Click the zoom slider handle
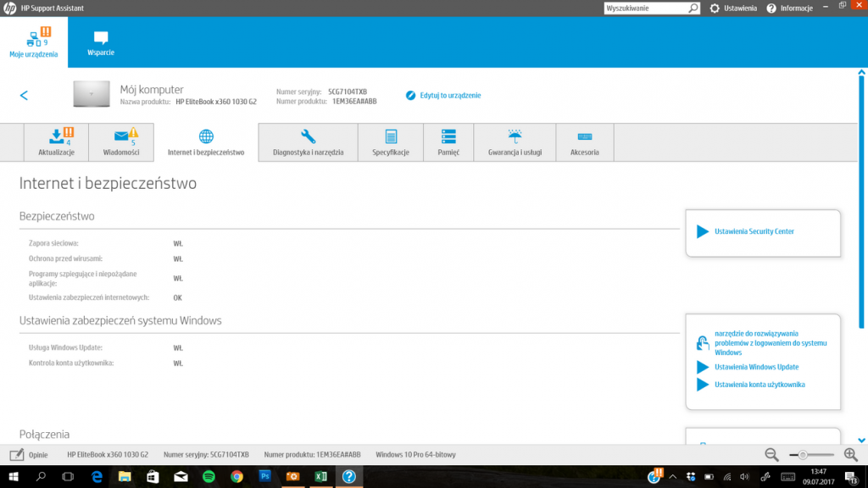This screenshot has width=868, height=488. 803,455
